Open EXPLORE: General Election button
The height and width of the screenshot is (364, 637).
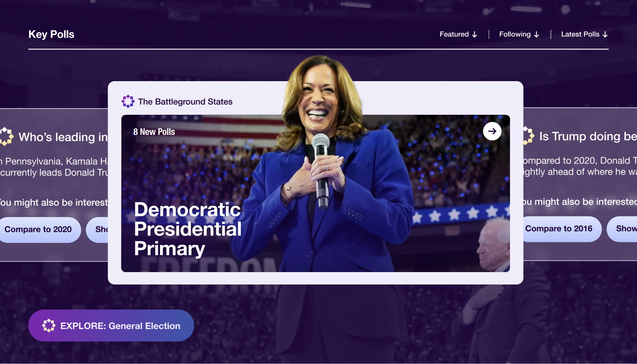[111, 325]
